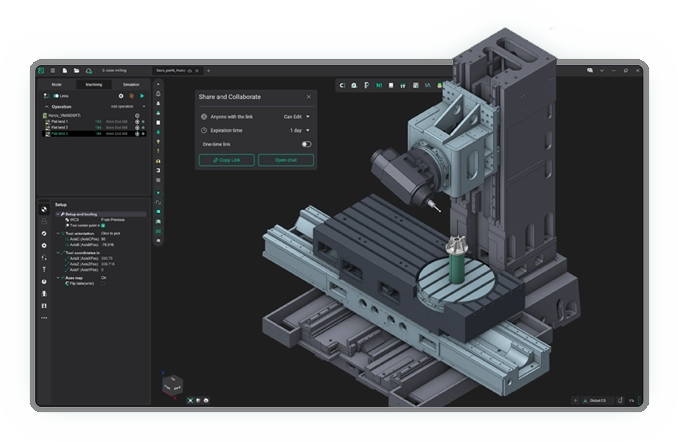Click the Open chat button

[x=285, y=160]
